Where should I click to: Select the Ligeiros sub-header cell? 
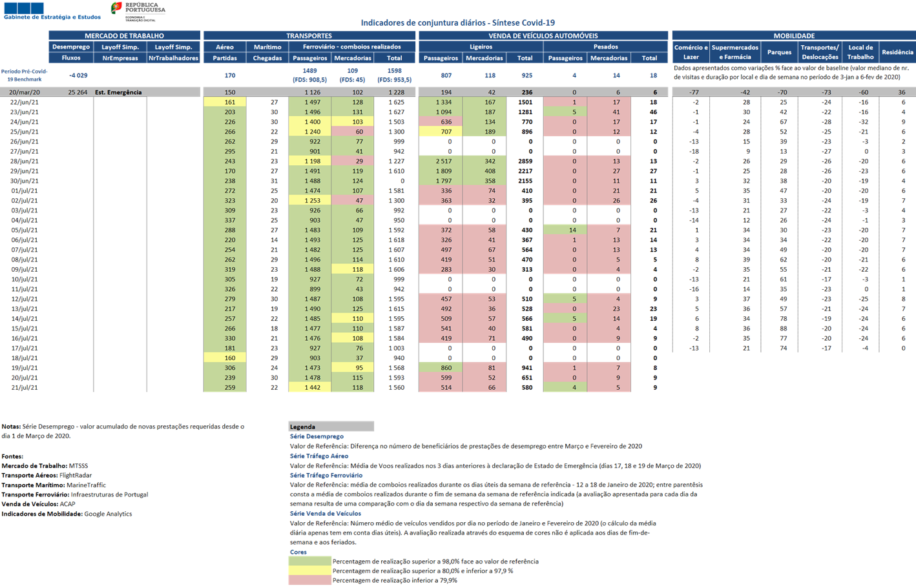click(481, 46)
